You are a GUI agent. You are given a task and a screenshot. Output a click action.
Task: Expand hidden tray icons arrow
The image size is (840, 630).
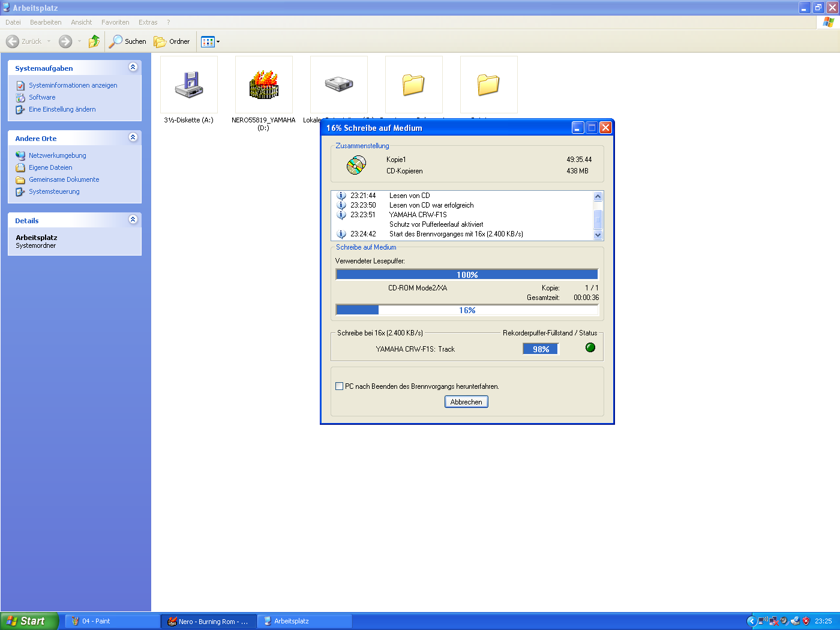pyautogui.click(x=751, y=621)
